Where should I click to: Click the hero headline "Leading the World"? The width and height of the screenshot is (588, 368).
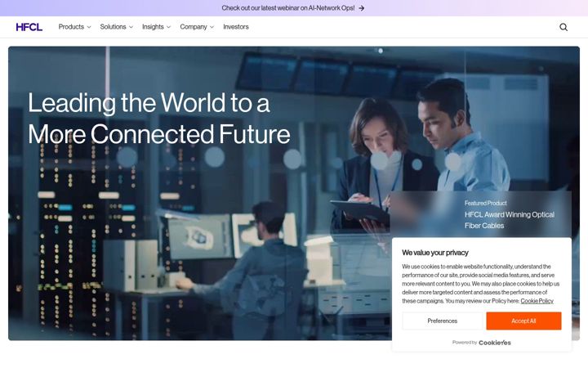point(159,119)
